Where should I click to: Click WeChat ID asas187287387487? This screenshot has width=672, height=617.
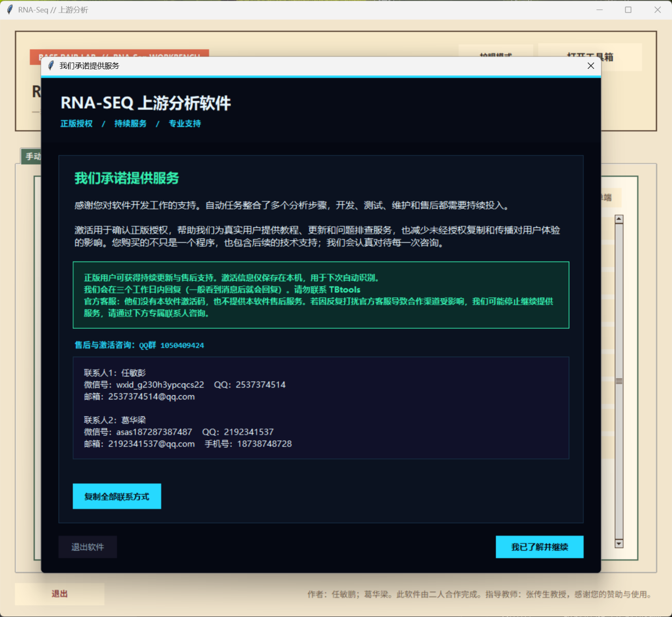point(154,432)
